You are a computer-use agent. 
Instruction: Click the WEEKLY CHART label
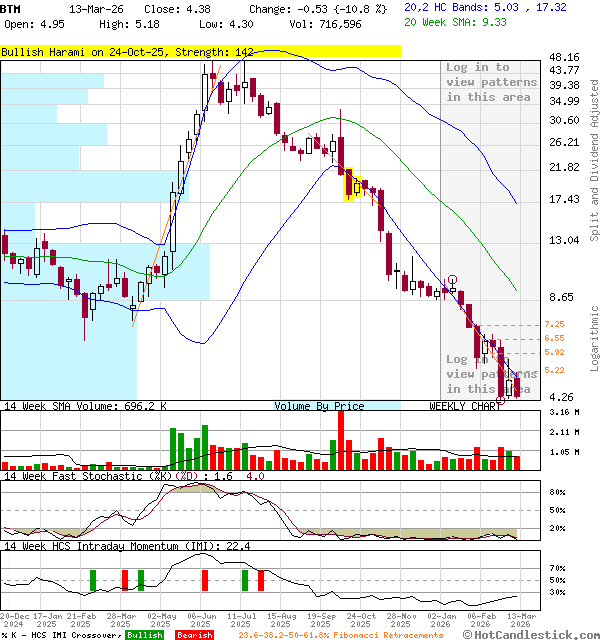point(465,406)
